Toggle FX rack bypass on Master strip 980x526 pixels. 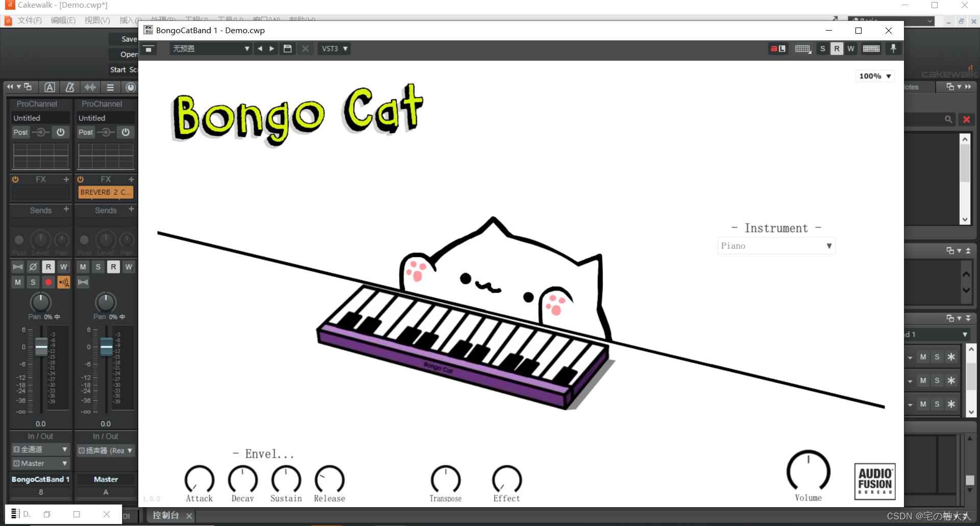click(x=81, y=180)
